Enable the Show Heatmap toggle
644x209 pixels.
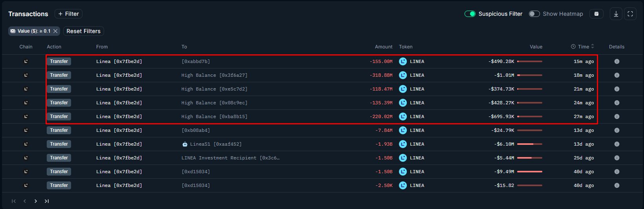point(534,14)
